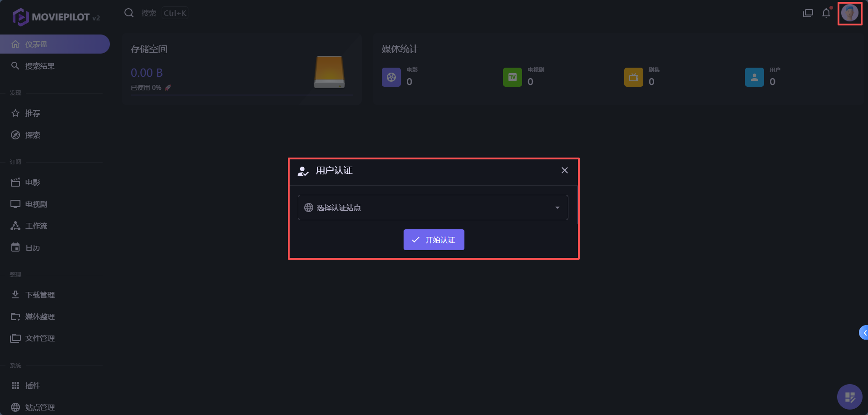868x415 pixels.
Task: Click the window stack icon beside bell
Action: 808,13
